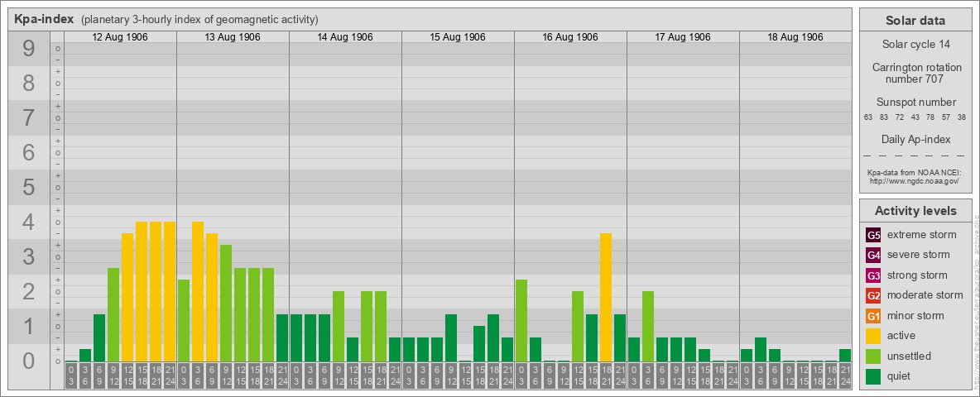Viewport: 980px width, 397px height.
Task: Click the Solar cycle 14 text
Action: click(915, 45)
